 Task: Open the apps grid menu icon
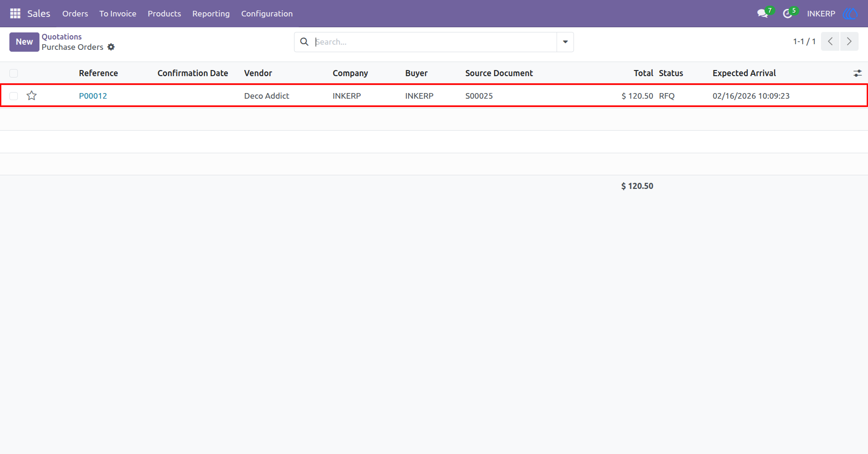[x=15, y=14]
